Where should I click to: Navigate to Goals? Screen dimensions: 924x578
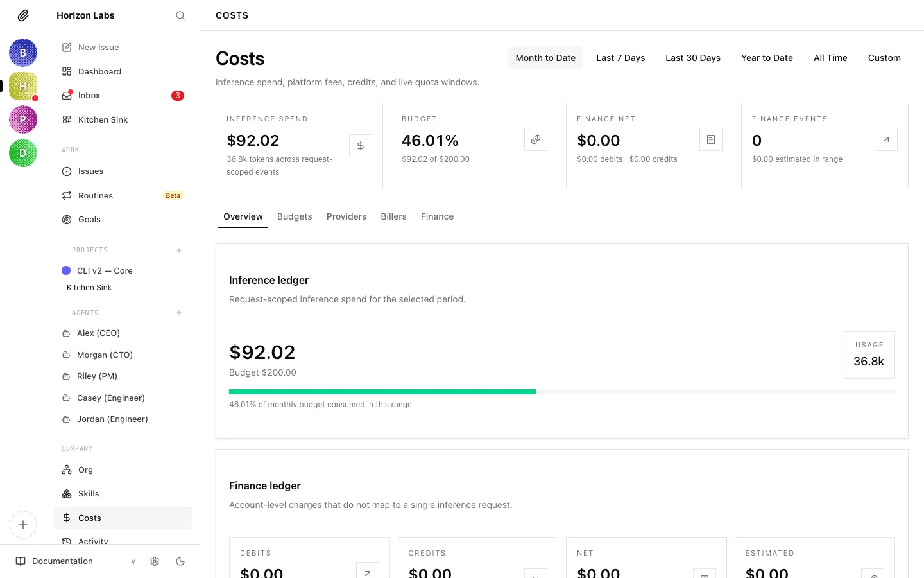coord(123,220)
